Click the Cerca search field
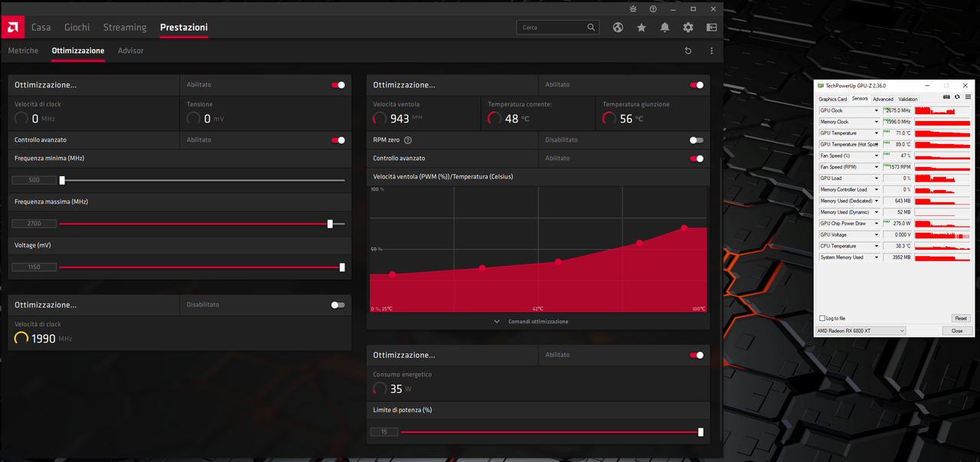The width and height of the screenshot is (980, 462). 557,28
